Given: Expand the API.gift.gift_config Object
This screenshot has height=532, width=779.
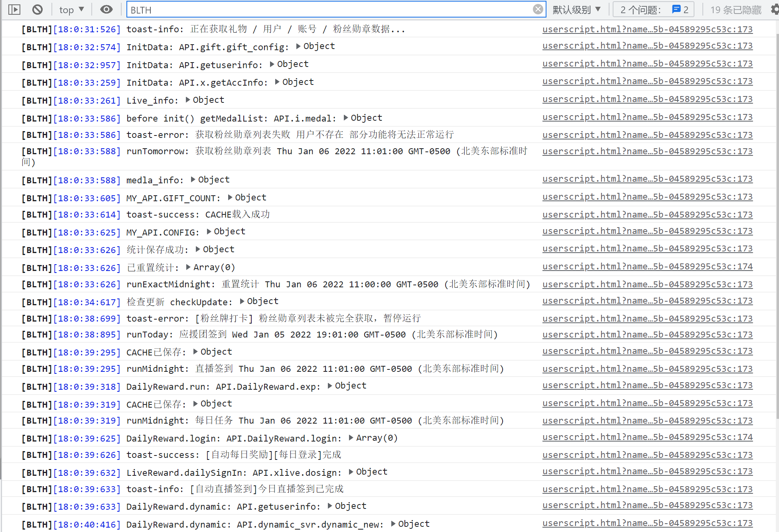Looking at the screenshot, I should [298, 46].
